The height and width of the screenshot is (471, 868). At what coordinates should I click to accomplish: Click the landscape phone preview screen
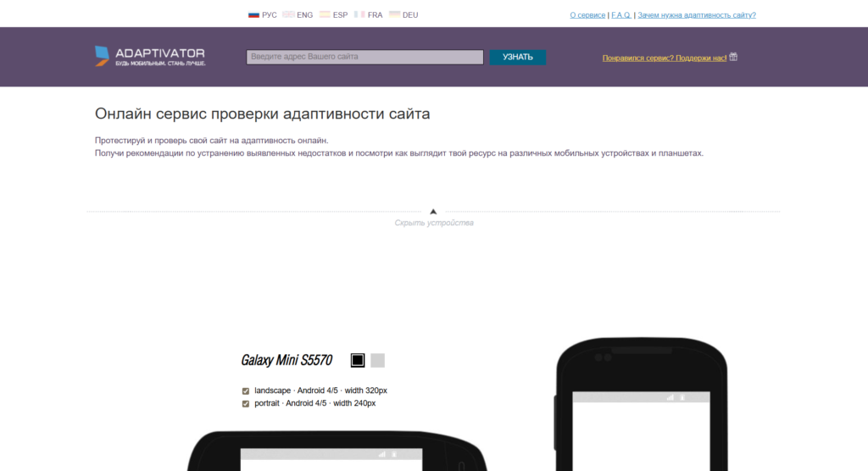(331, 460)
